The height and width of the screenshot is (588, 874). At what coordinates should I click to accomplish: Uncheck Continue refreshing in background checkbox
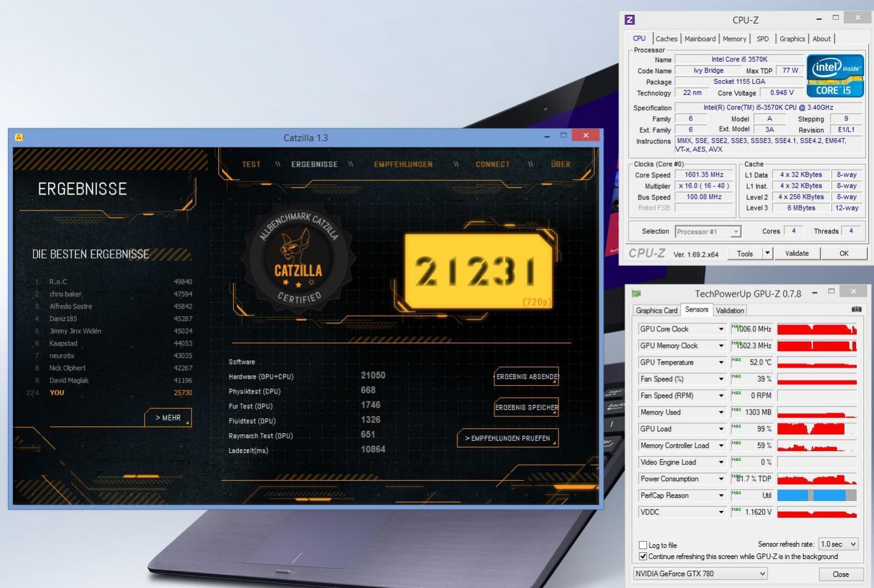tap(643, 556)
